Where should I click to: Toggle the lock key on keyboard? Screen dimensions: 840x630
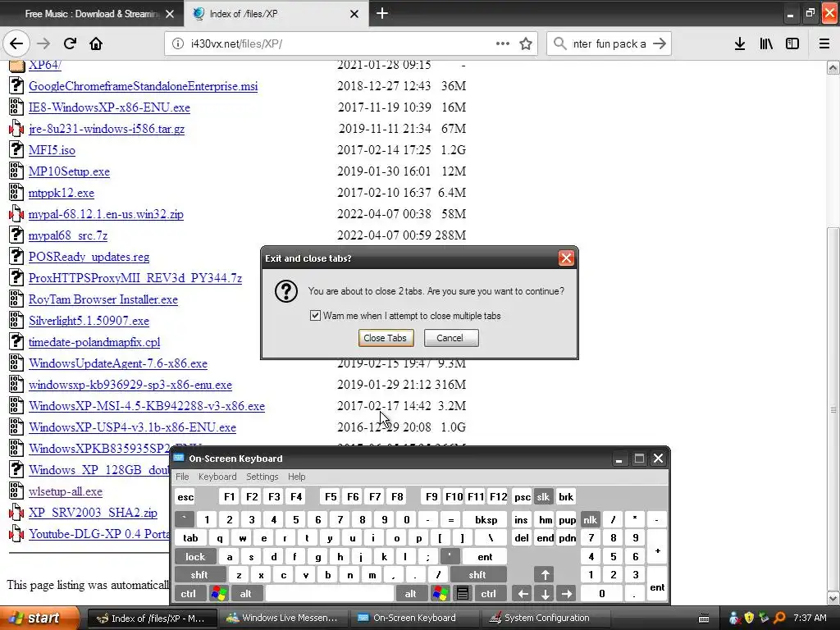[195, 557]
